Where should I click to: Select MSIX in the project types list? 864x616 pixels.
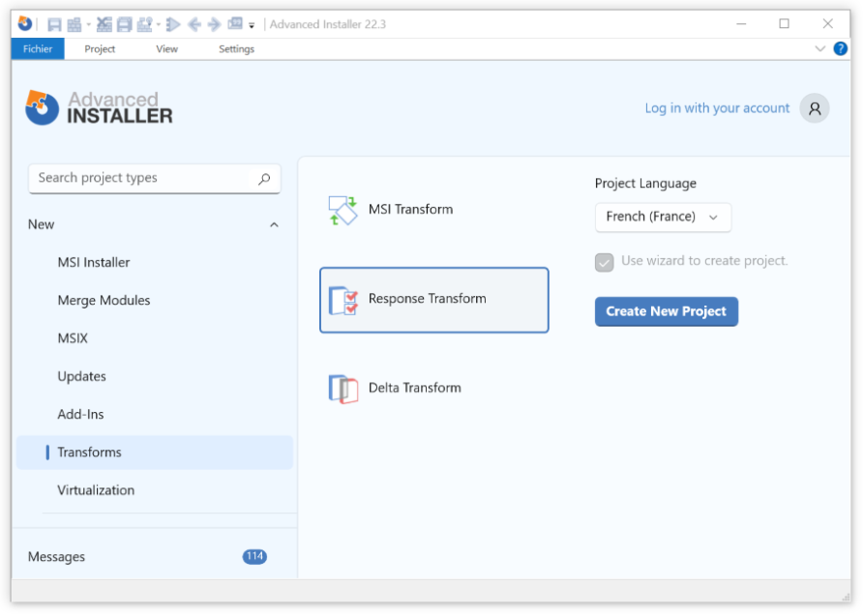pyautogui.click(x=73, y=338)
